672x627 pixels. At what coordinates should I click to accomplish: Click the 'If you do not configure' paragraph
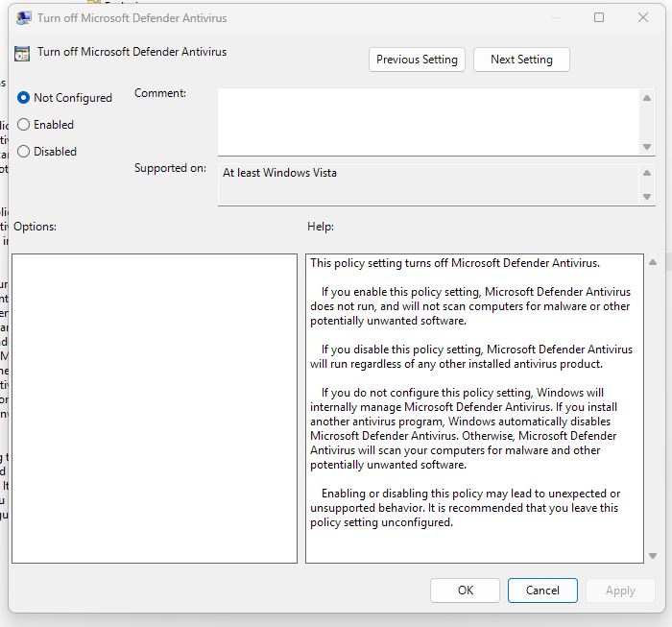(x=464, y=428)
